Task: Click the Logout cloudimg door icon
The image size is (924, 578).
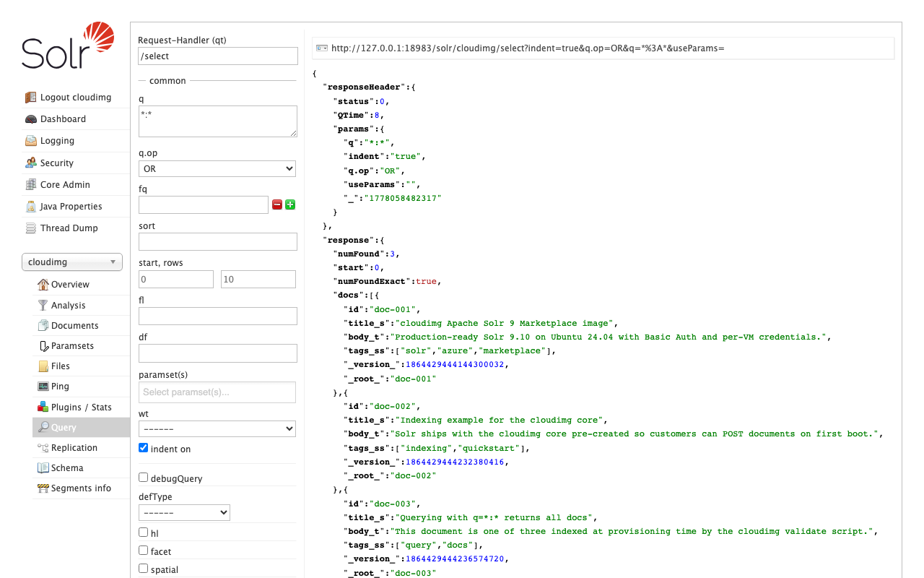Action: (30, 97)
